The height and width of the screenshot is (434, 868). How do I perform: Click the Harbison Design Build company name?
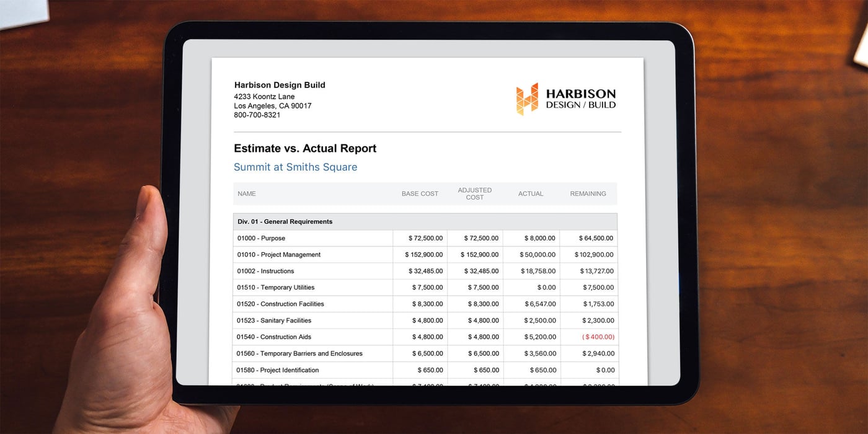280,84
